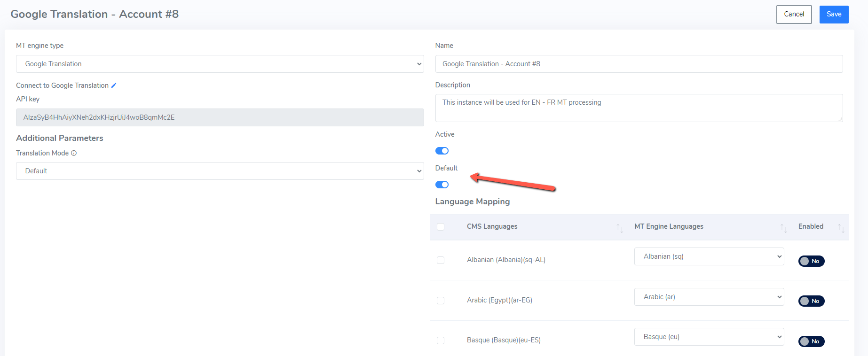Click the pencil edit icon next to Connect to Google Translation
The width and height of the screenshot is (868, 356).
(x=114, y=85)
